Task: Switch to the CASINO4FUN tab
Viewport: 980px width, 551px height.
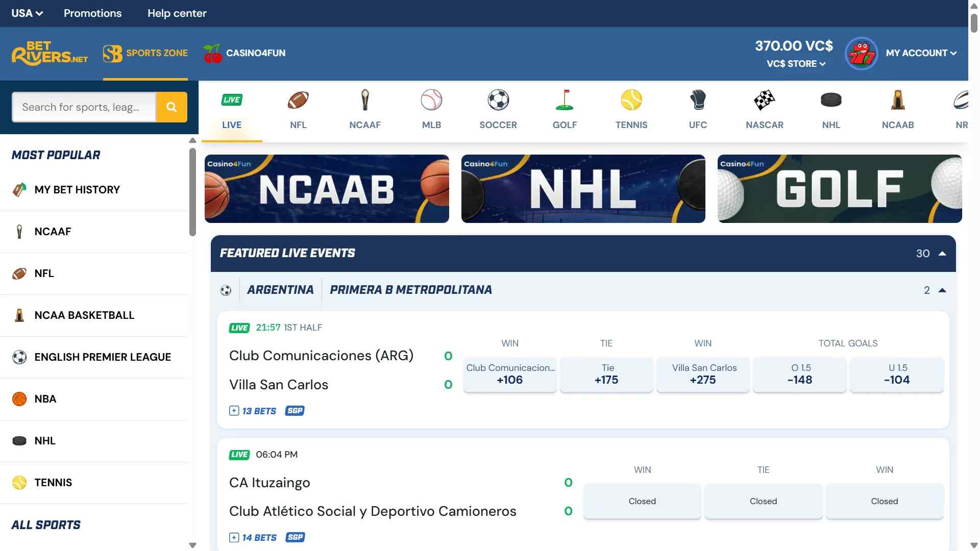Action: (x=244, y=53)
